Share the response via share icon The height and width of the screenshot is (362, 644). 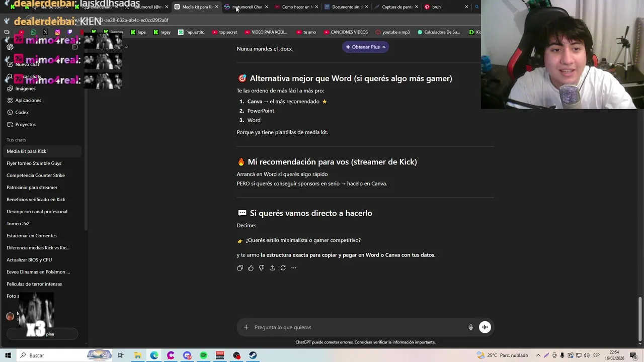tap(272, 268)
